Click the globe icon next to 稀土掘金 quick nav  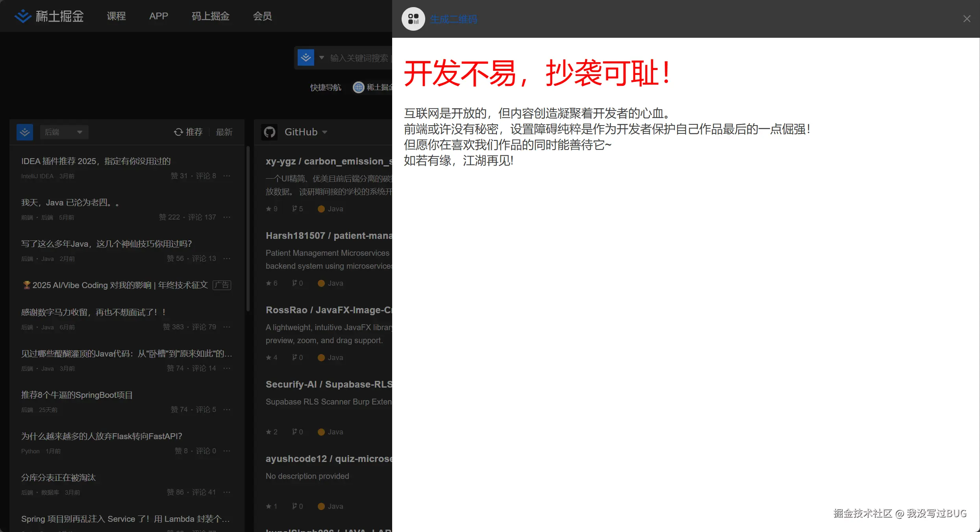click(x=358, y=87)
